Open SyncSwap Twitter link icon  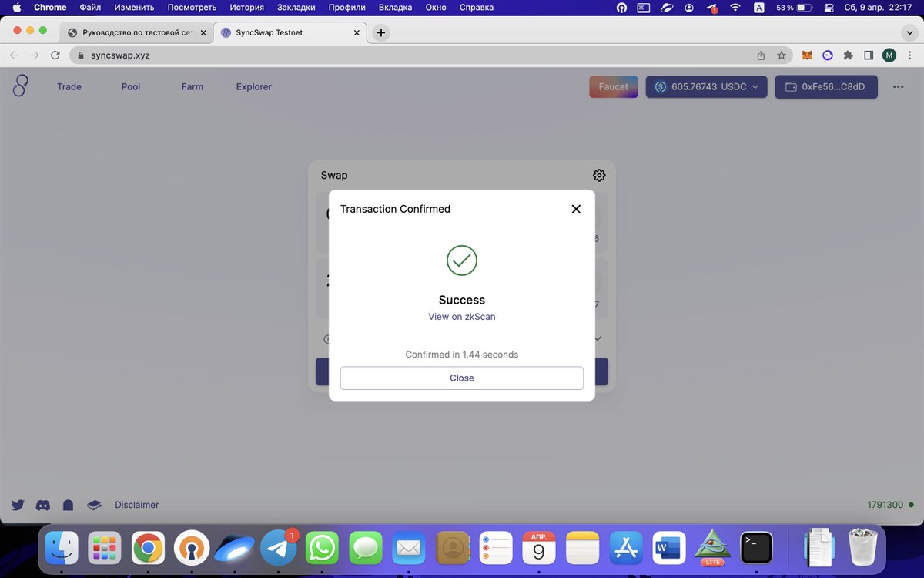(x=18, y=505)
